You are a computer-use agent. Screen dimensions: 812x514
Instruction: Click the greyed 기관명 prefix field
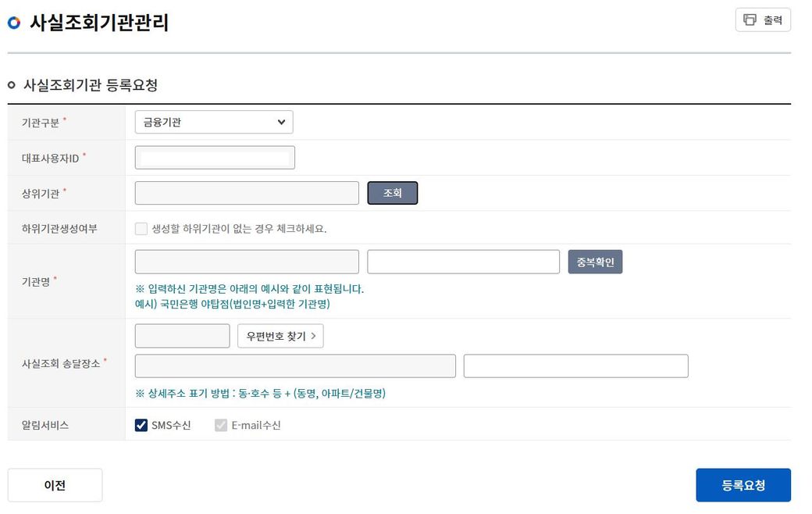[247, 262]
